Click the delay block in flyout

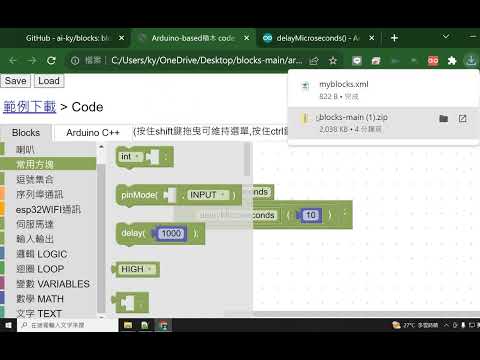tap(133, 233)
